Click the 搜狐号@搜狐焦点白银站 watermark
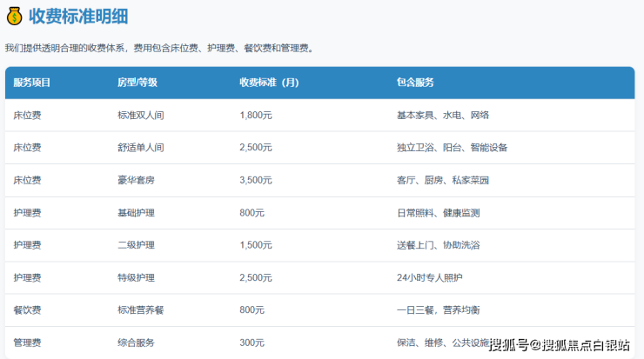The height and width of the screenshot is (359, 644). (x=559, y=345)
